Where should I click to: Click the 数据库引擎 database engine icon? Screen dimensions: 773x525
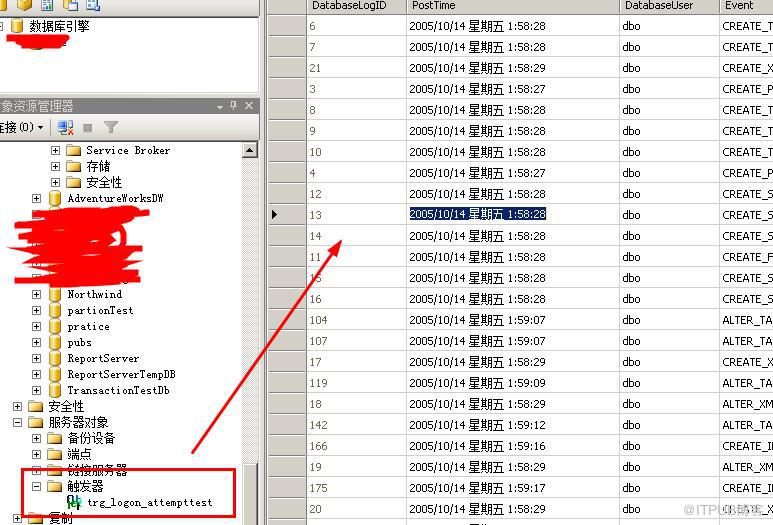tap(17, 26)
